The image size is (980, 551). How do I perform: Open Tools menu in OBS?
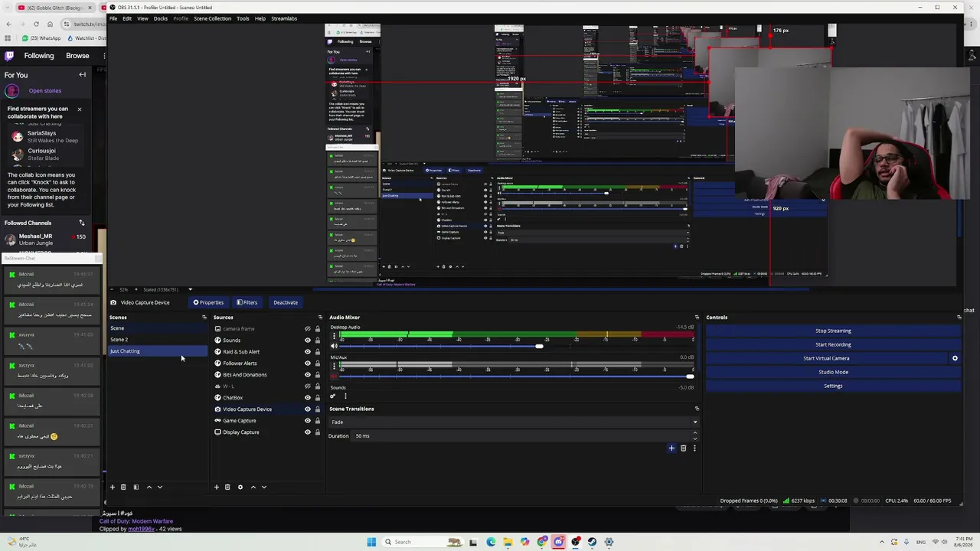click(x=243, y=18)
